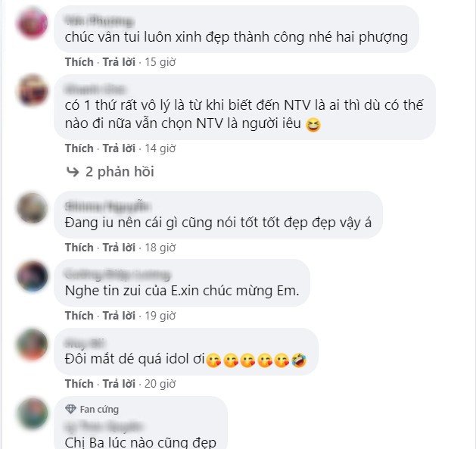Reply to the comment posted 18 giờ ago
Viewport: 476px width, 449px height.
tap(119, 248)
